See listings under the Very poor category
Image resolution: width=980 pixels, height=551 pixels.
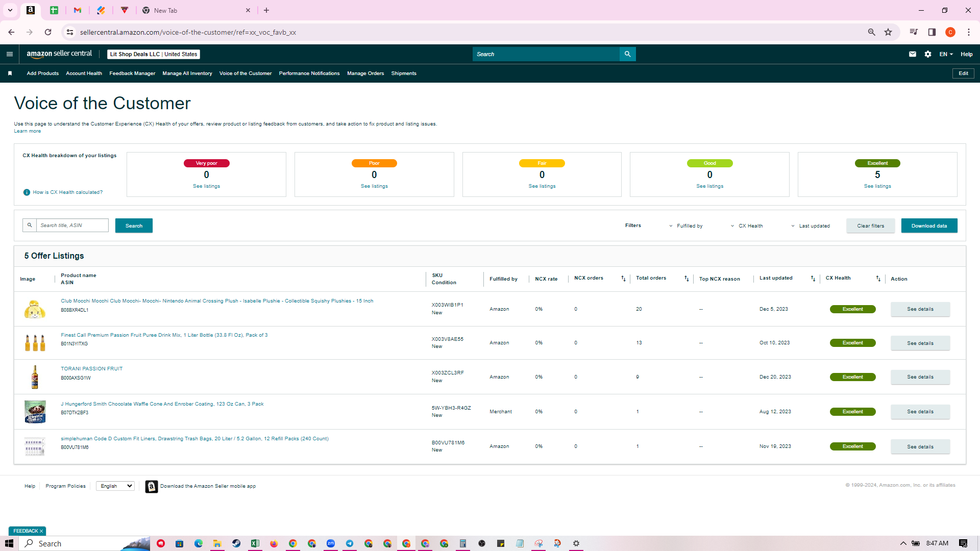point(206,186)
